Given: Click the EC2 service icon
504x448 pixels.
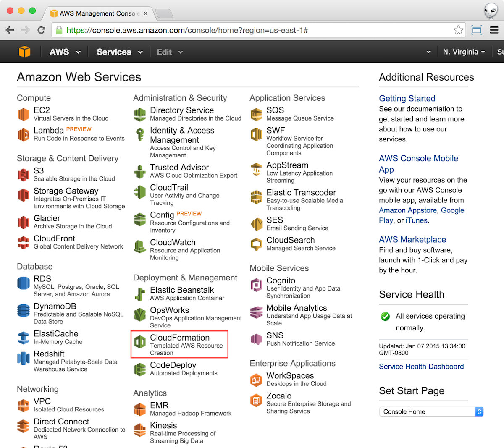Looking at the screenshot, I should click(23, 114).
